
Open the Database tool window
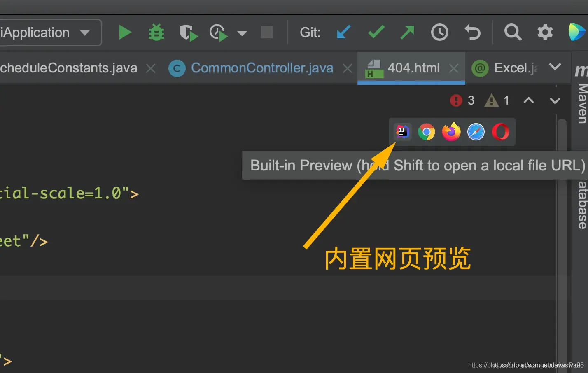pos(582,205)
